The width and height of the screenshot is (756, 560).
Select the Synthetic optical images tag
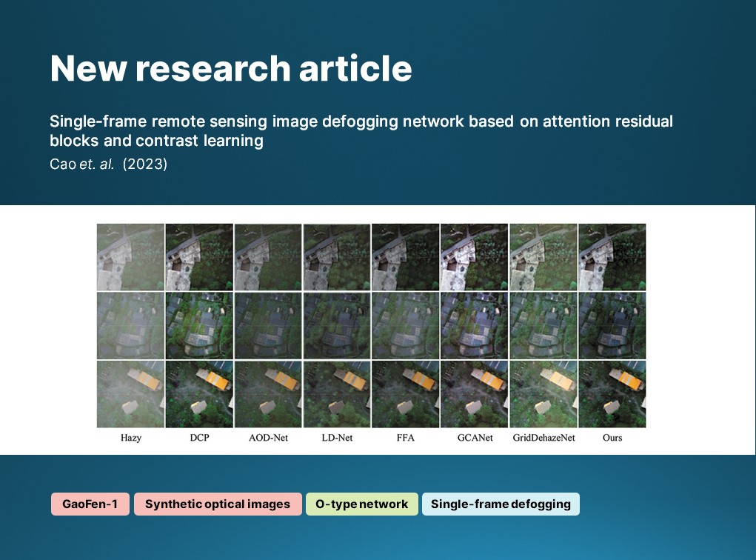218,504
